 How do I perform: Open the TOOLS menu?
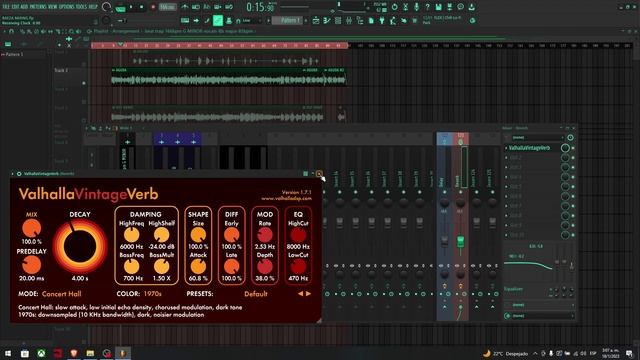[x=82, y=7]
